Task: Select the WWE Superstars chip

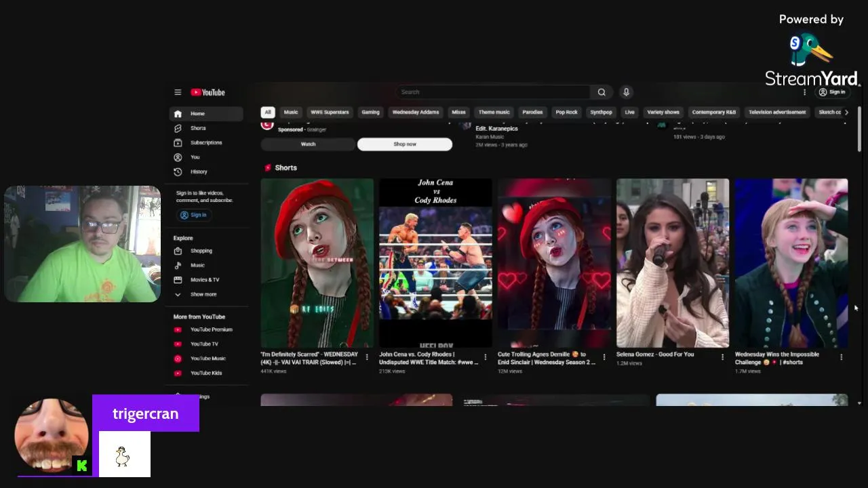Action: [330, 113]
